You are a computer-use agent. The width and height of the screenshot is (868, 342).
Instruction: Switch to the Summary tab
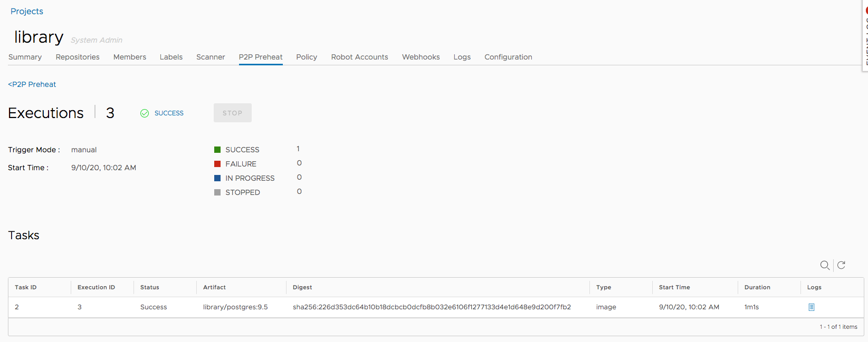pyautogui.click(x=25, y=57)
